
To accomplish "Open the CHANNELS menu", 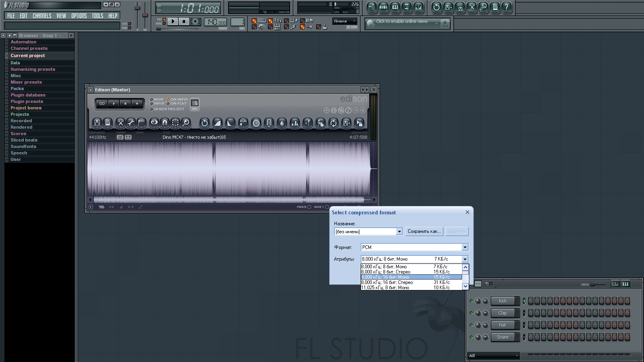I will coord(42,16).
